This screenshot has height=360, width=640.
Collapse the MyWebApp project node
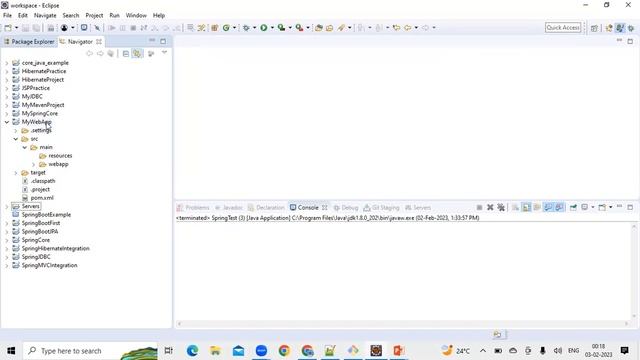pos(7,122)
